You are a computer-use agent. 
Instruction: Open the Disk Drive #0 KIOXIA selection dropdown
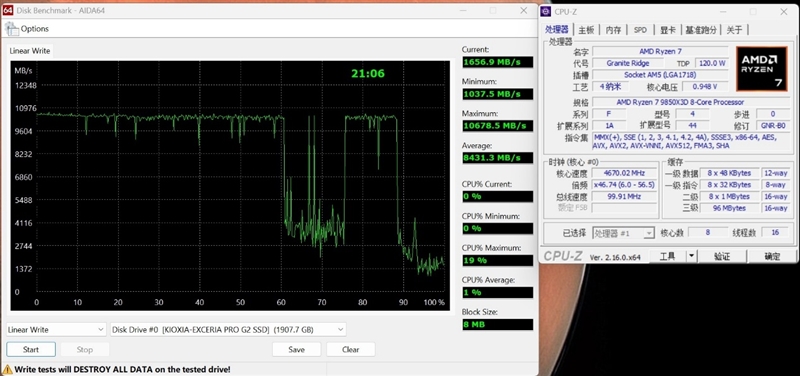coord(228,330)
